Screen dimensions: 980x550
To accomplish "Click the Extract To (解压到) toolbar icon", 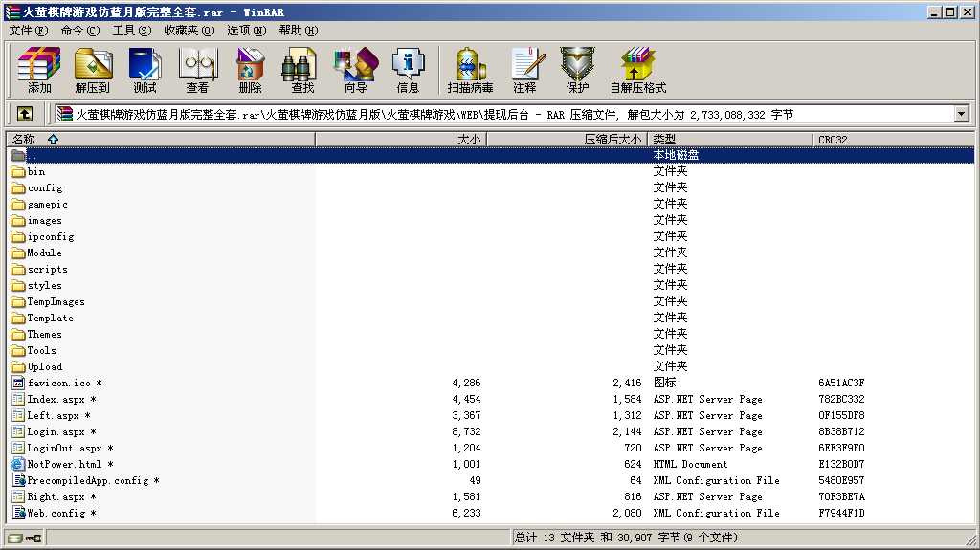I will point(93,70).
